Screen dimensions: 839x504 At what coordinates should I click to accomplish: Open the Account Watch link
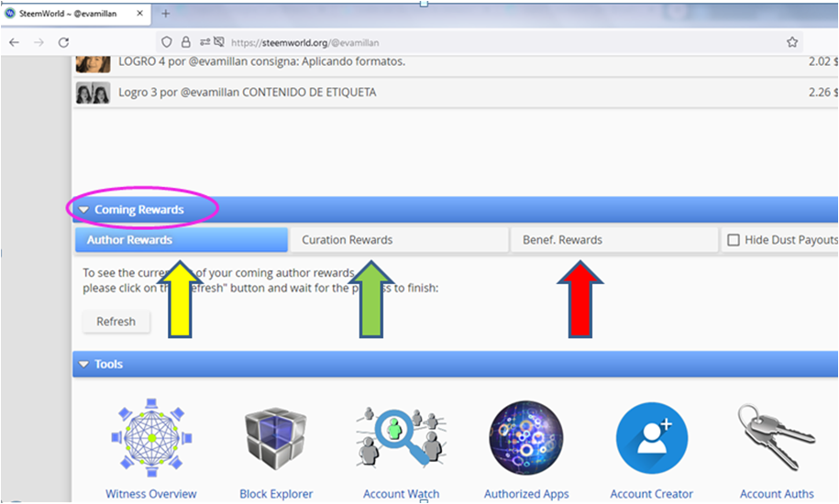402,494
